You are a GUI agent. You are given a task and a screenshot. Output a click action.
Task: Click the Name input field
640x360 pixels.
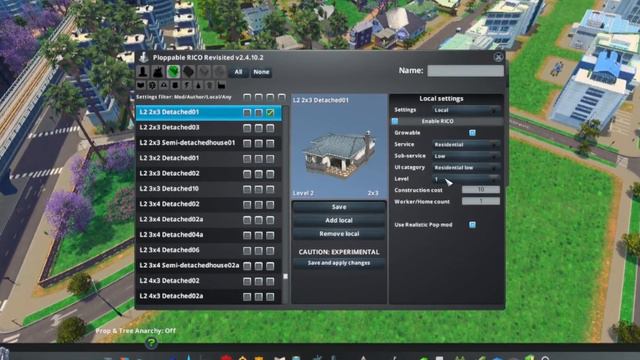465,71
